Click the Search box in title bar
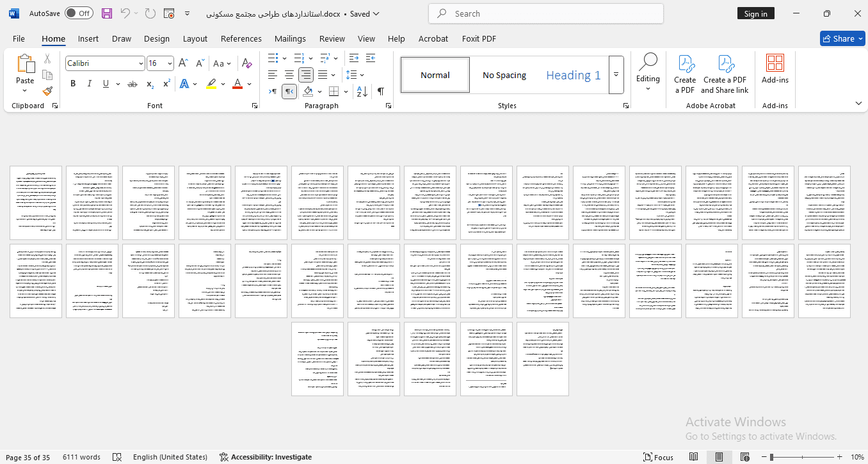 pos(546,13)
